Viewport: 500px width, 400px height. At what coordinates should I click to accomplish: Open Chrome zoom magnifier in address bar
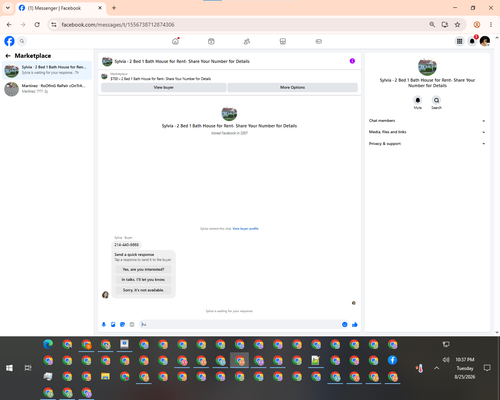pos(432,25)
